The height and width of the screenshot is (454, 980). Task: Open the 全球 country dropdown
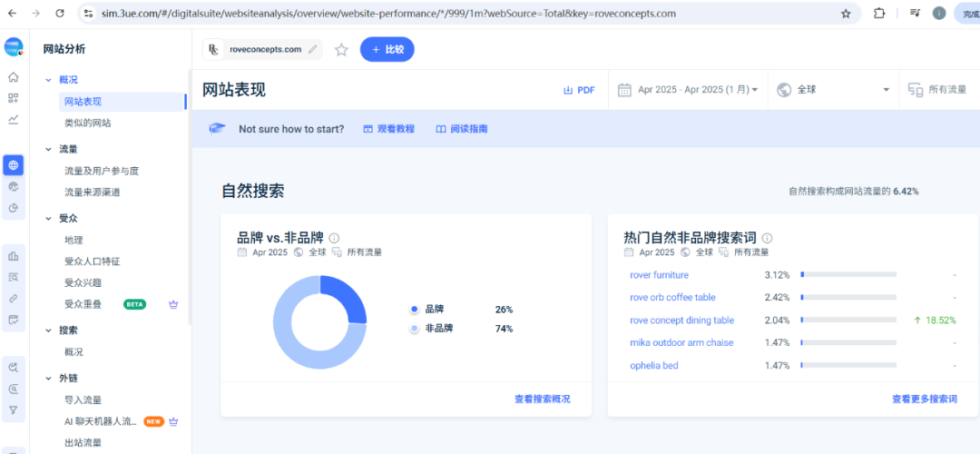pos(832,90)
